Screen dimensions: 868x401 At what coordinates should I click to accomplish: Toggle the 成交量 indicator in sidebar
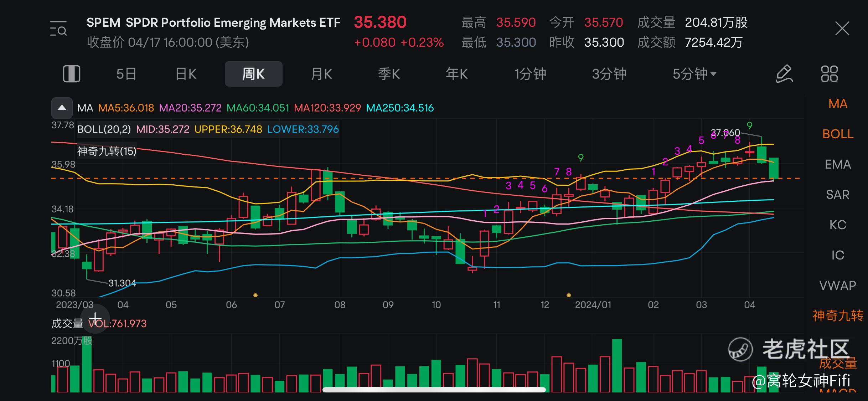pos(838,363)
